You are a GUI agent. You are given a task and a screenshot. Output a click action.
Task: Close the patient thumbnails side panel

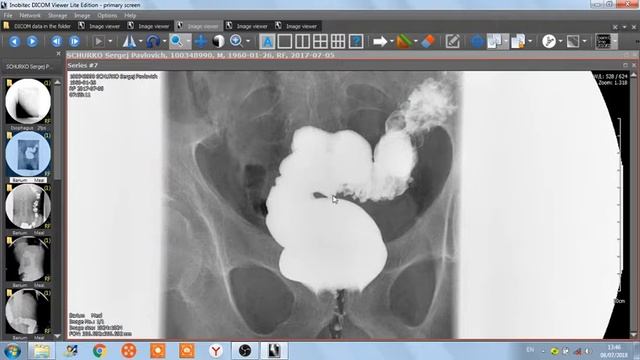click(58, 53)
